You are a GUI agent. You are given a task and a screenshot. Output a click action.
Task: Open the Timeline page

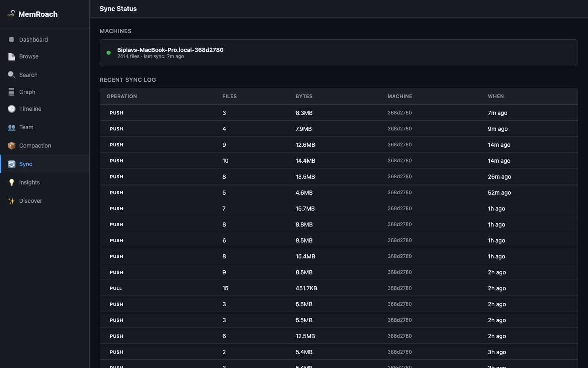(45, 109)
